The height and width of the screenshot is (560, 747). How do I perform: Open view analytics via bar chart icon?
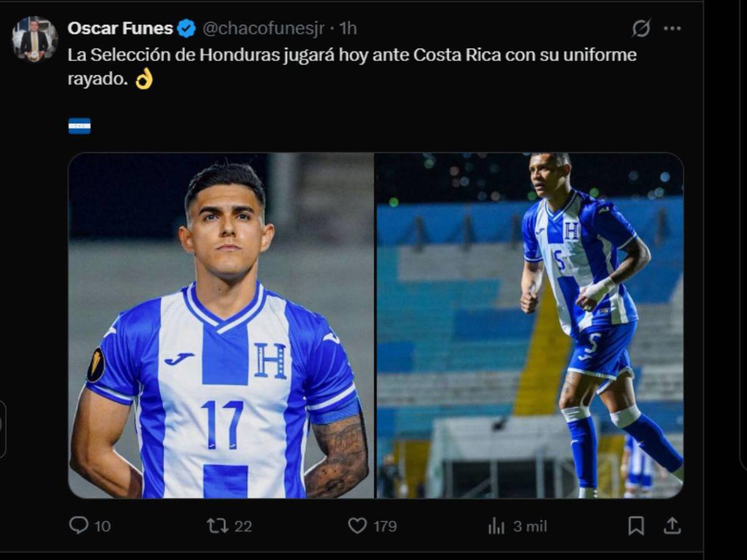pos(495,526)
